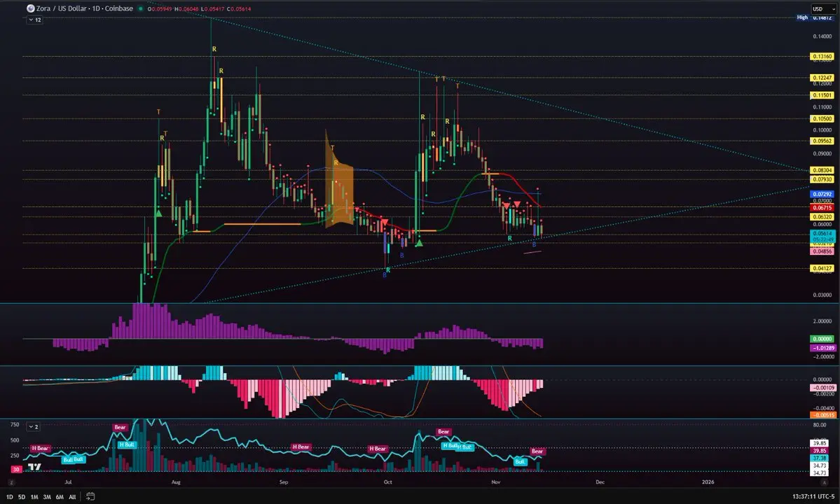
Task: Click the 0.06320 price level label
Action: click(x=822, y=217)
